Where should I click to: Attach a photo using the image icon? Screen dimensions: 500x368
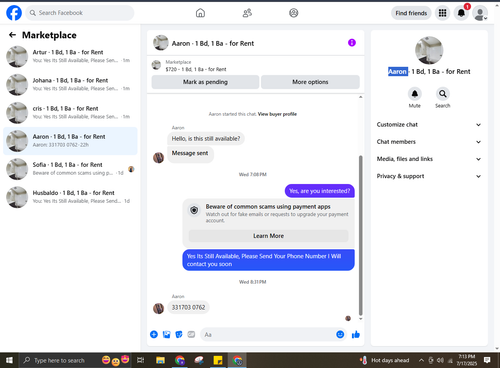(x=166, y=334)
